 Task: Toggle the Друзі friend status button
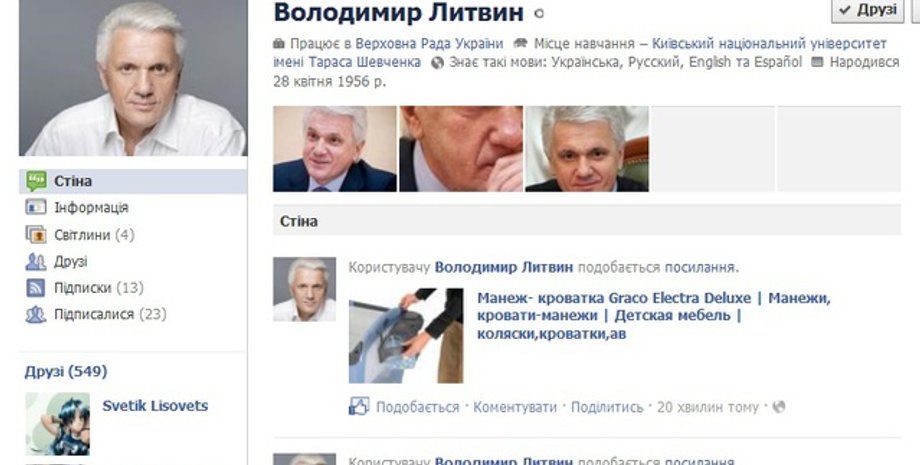click(868, 10)
